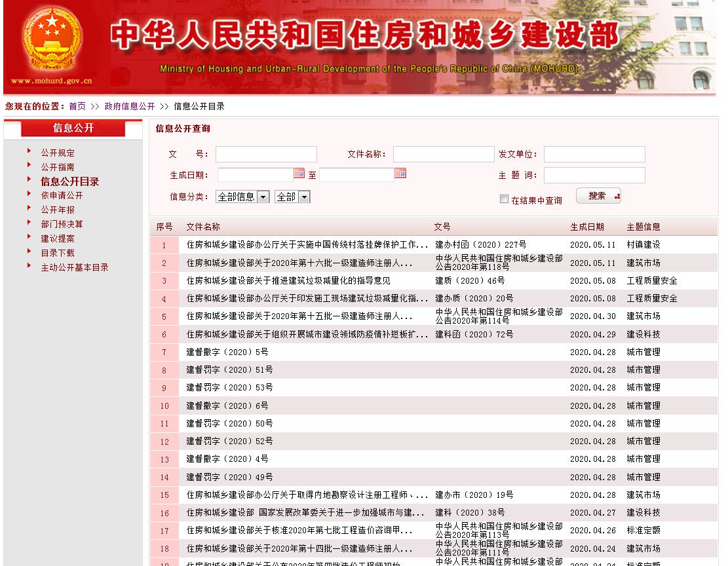Image resolution: width=728 pixels, height=566 pixels.
Task: Open the 施工现场建筑垃圾减量化 document link
Action: [307, 299]
